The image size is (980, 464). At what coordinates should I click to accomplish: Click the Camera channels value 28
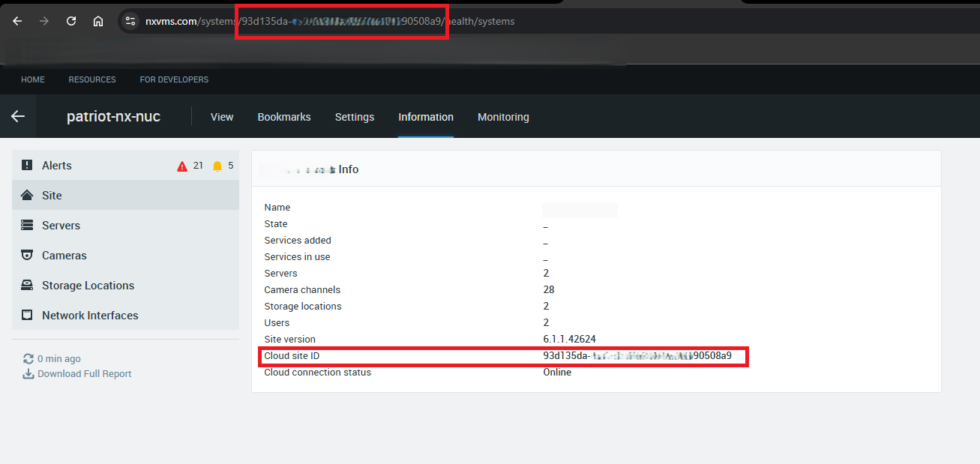tap(549, 290)
